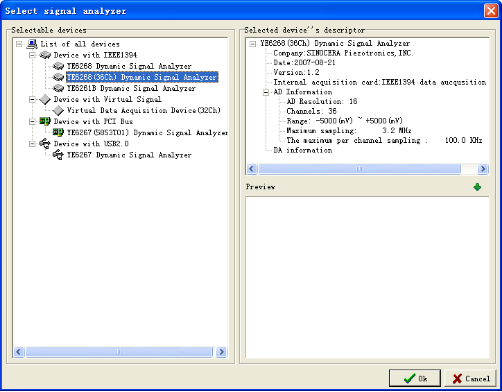Click the Version:1.2 descriptor row
The width and height of the screenshot is (502, 392).
296,72
